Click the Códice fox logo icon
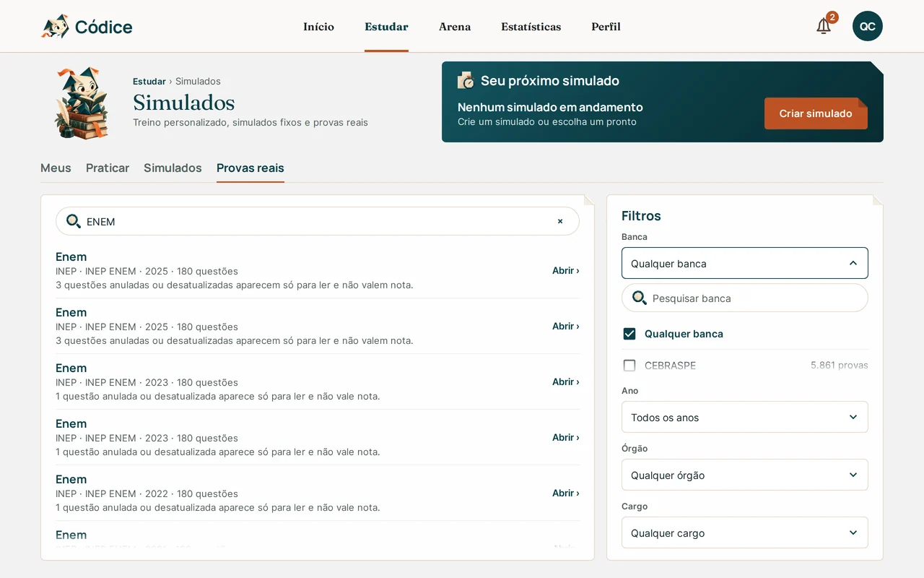This screenshot has height=578, width=924. coord(55,27)
